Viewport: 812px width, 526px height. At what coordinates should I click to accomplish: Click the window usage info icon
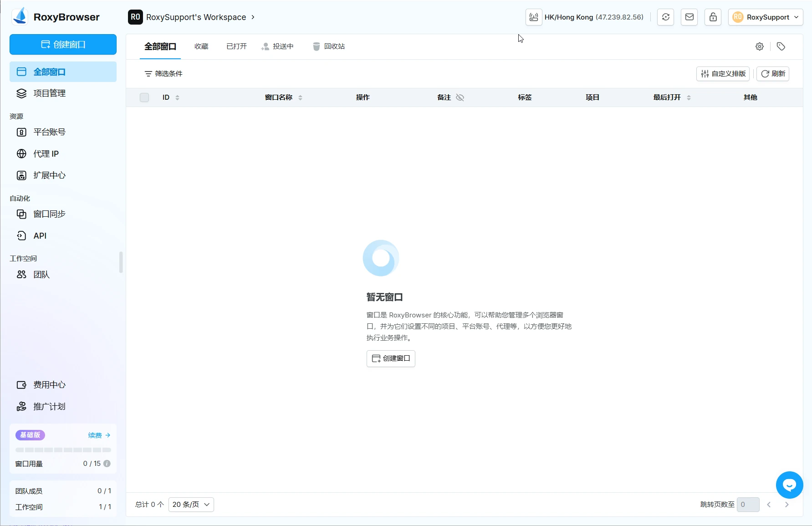[x=107, y=464]
